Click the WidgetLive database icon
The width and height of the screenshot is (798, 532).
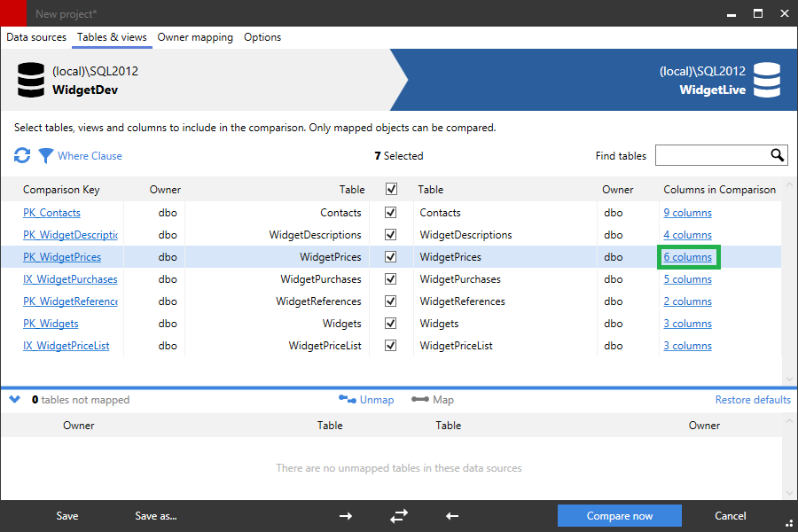766,80
